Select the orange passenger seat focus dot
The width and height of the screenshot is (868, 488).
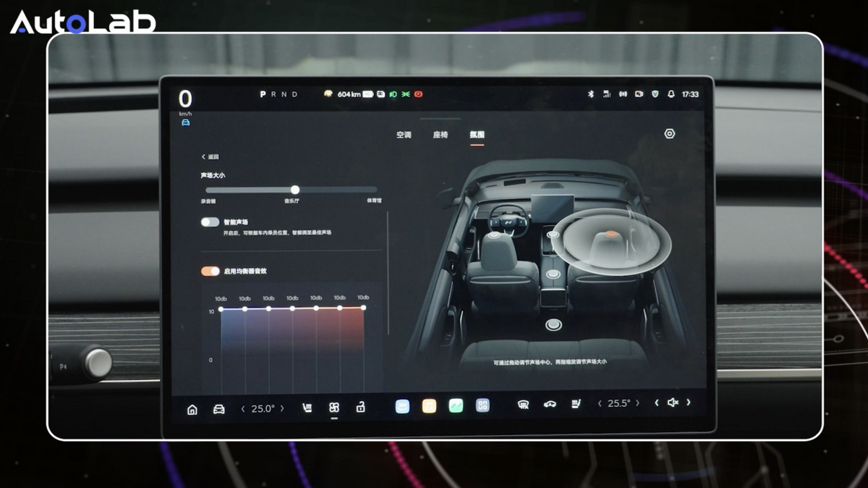pos(611,234)
